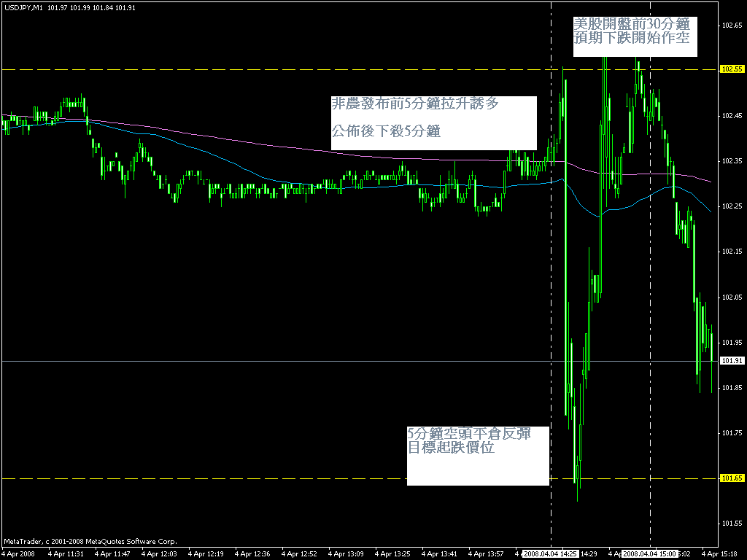The width and height of the screenshot is (747, 560).
Task: Click the 102.25 price axis value
Action: (x=732, y=206)
